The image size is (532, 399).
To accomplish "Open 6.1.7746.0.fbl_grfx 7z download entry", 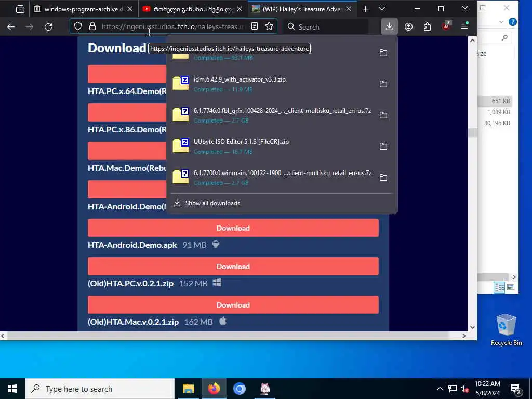I will (x=271, y=115).
